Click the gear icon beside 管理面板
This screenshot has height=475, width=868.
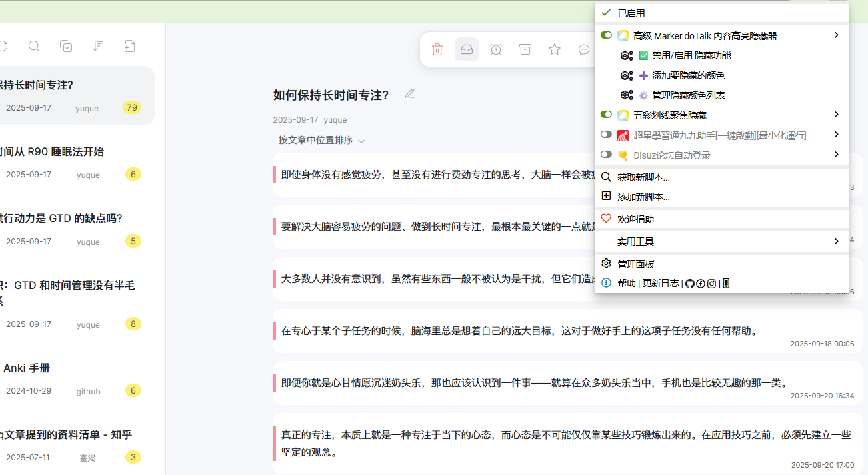tap(606, 264)
